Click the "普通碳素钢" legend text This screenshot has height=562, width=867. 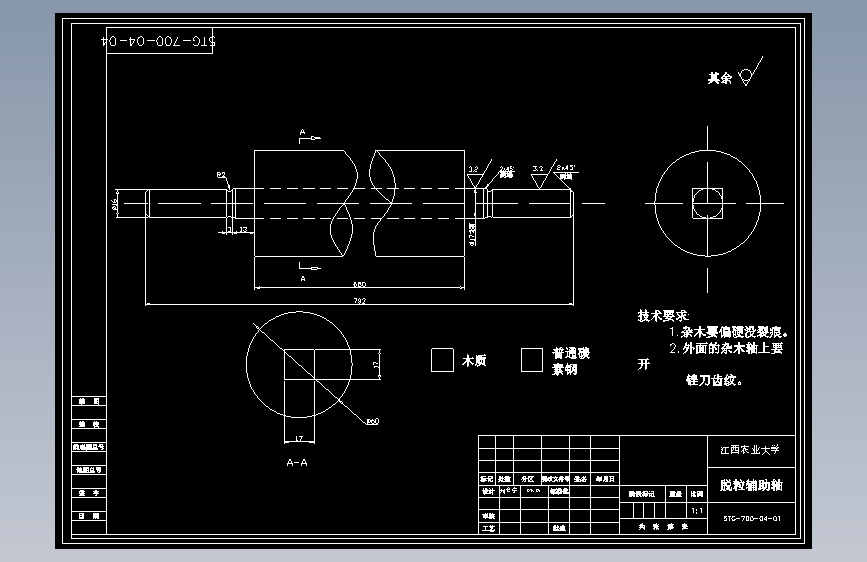coord(571,361)
